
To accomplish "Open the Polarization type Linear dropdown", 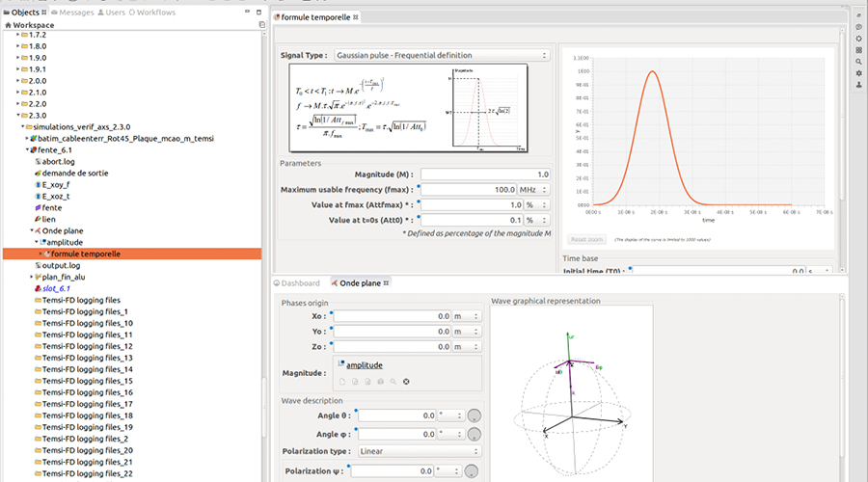I will pyautogui.click(x=418, y=451).
